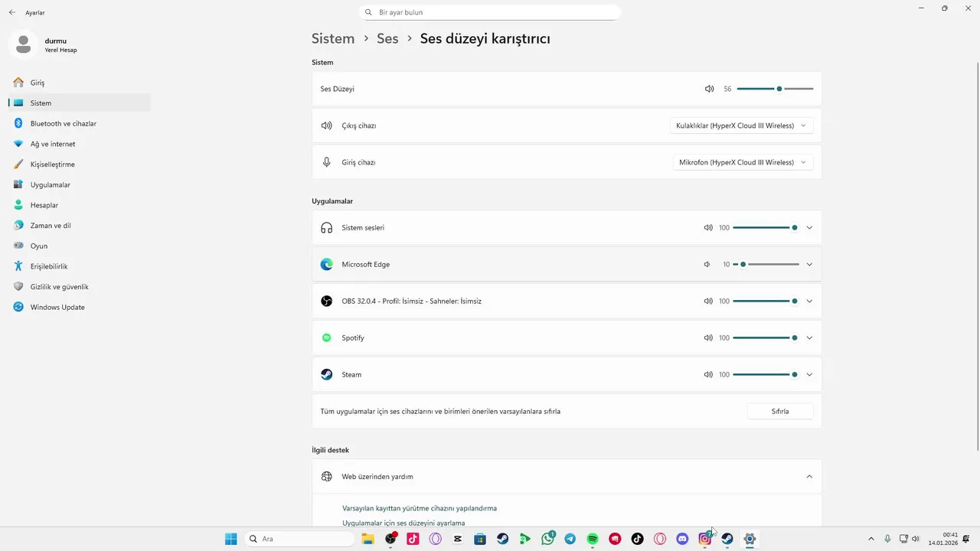
Task: Click the Steam volume slider
Action: tap(766, 375)
